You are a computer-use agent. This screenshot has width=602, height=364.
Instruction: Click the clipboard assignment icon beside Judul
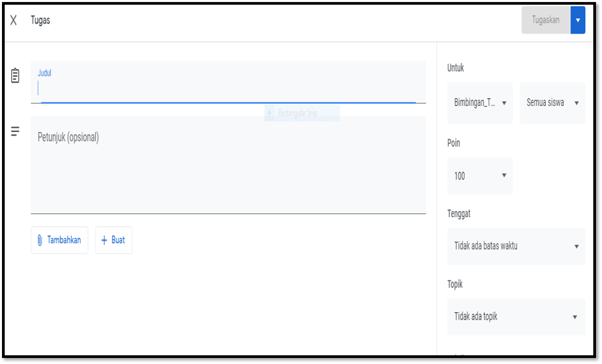point(15,75)
